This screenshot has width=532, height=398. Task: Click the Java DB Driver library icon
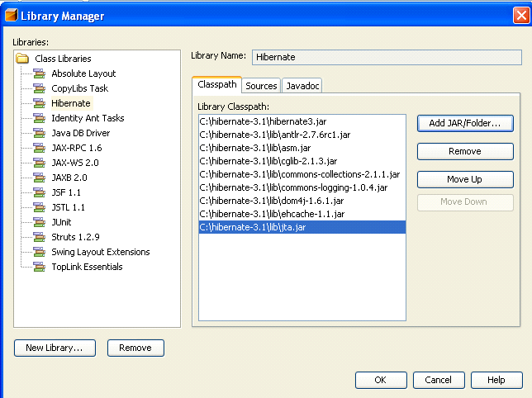click(x=40, y=133)
